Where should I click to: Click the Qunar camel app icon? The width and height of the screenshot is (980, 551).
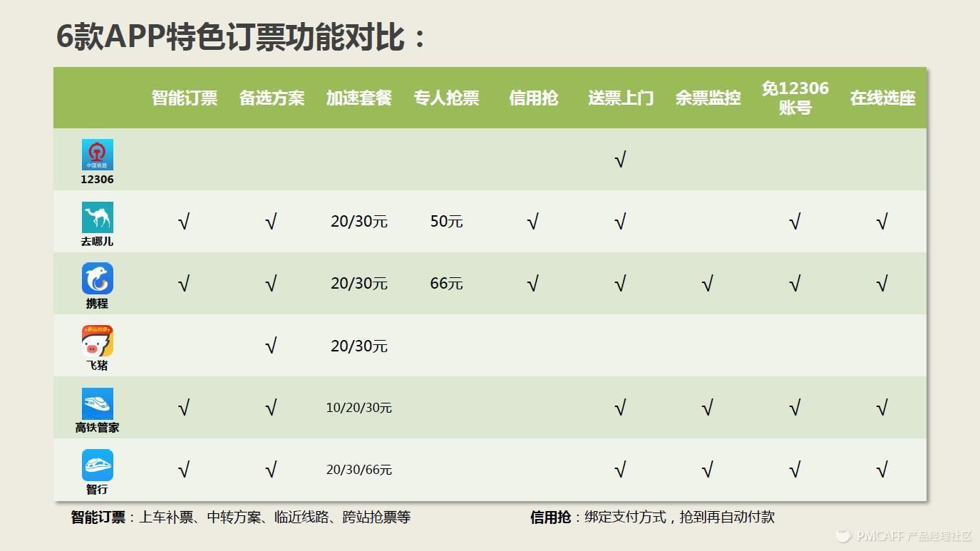[97, 217]
